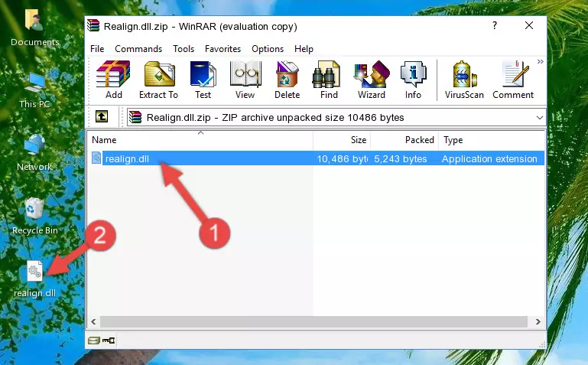Open the View file tool
This screenshot has height=365, width=588.
(x=245, y=80)
